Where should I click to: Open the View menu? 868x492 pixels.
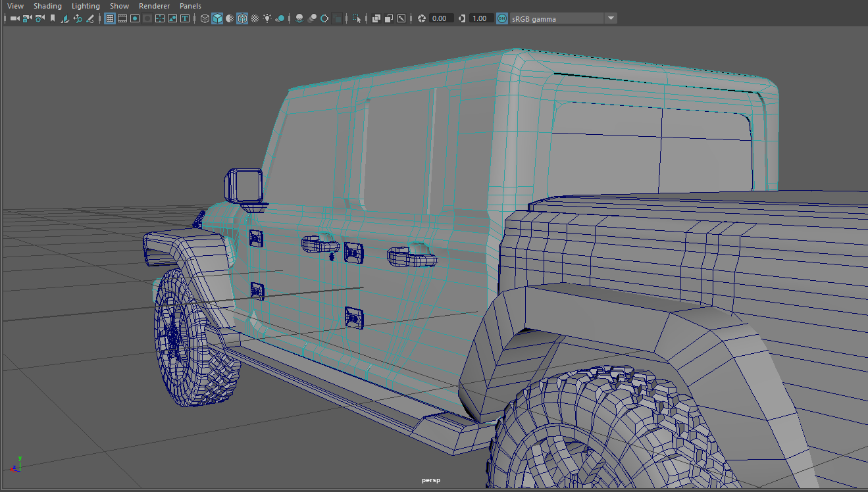[x=15, y=6]
